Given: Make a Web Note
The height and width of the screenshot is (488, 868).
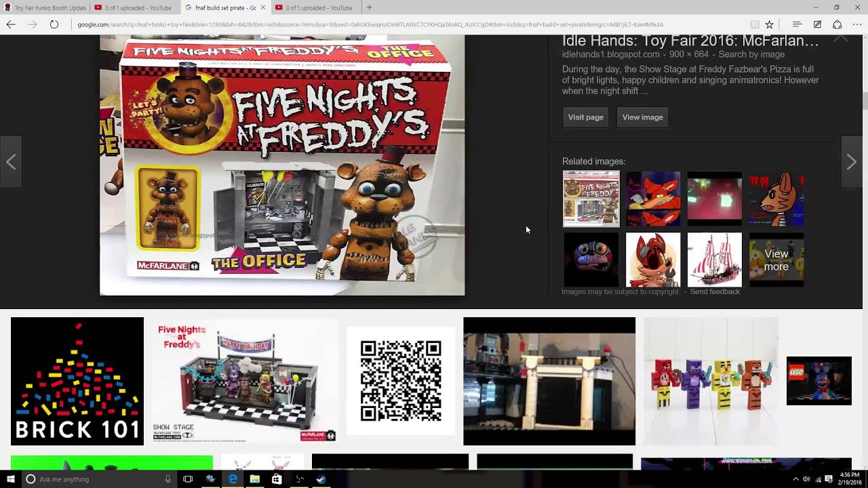Looking at the screenshot, I should (817, 24).
